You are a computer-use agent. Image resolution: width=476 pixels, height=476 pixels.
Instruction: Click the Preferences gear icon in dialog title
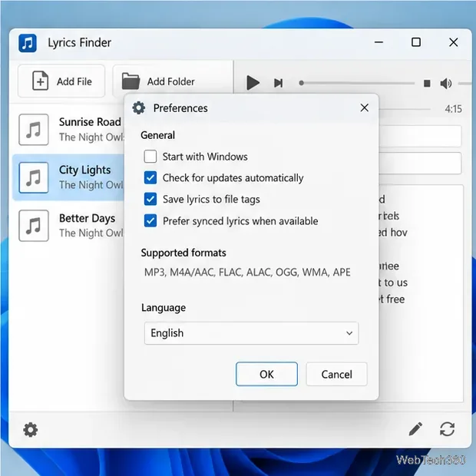click(139, 108)
